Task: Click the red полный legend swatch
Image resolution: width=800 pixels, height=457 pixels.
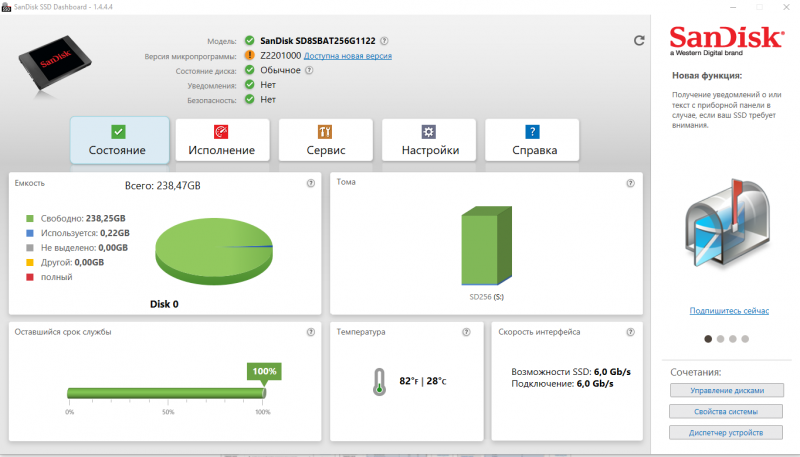Action: (x=30, y=277)
